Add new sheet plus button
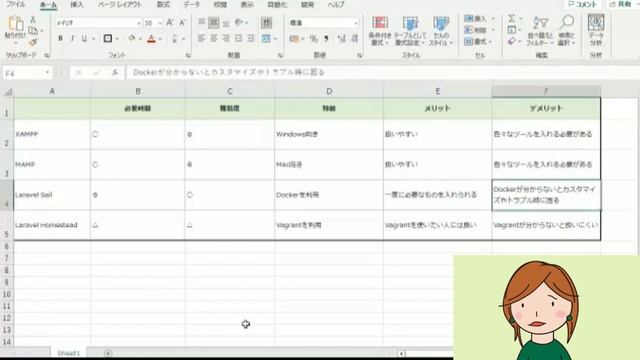640x360 pixels. pyautogui.click(x=108, y=353)
